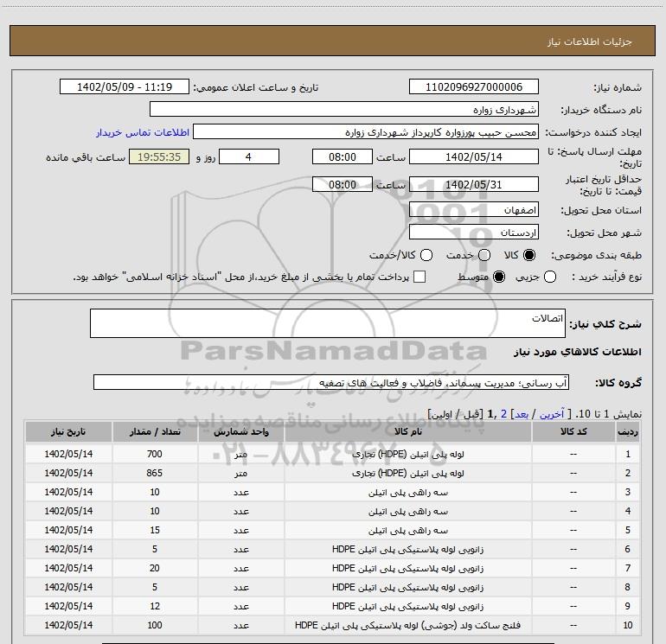The width and height of the screenshot is (666, 644).
Task: Select row 3 item سه راهی پلی اتیلن
Action: (408, 493)
